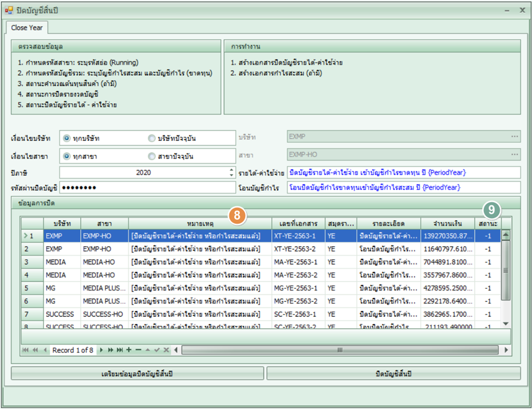
Task: Open the สาขา EXMP-HO lookup ellipsis
Action: [x=514, y=155]
